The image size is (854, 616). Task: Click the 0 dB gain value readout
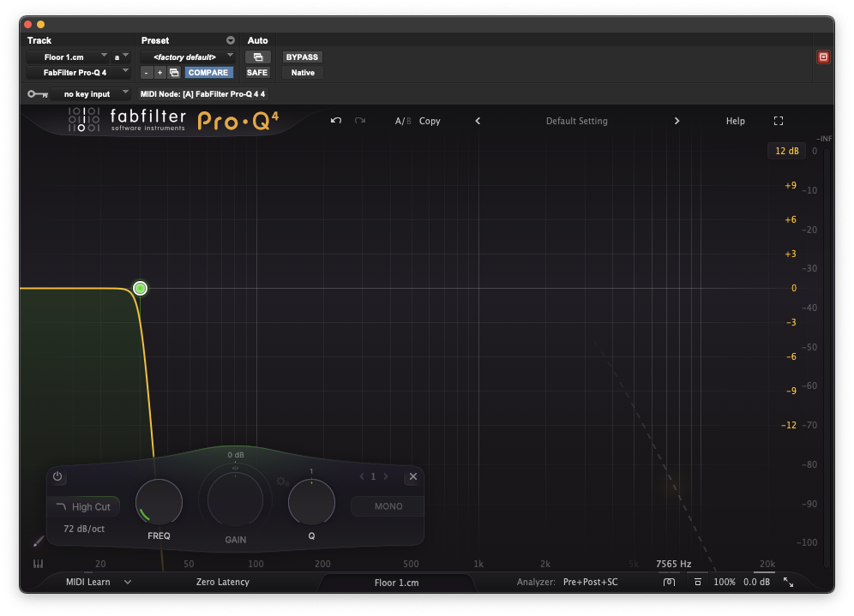click(236, 455)
